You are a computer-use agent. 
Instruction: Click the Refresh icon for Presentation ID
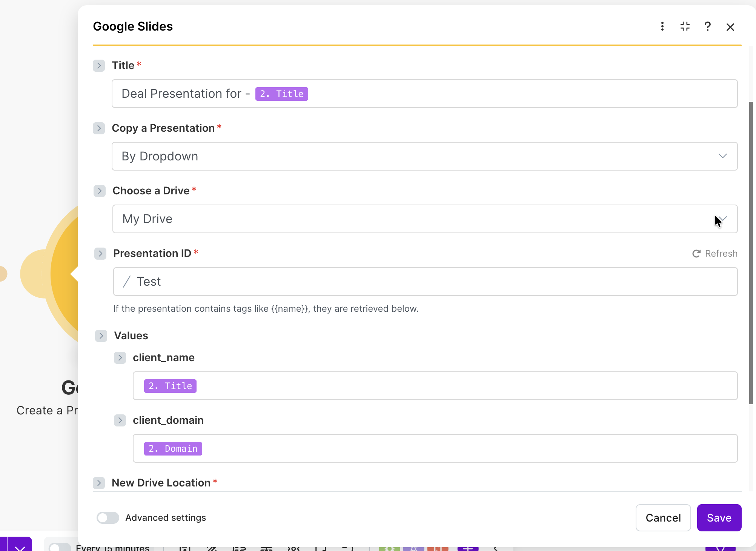click(696, 254)
